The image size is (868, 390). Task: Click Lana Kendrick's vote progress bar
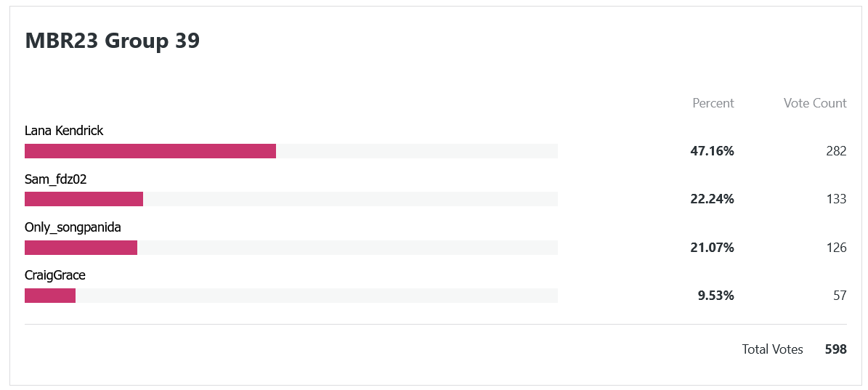(x=291, y=151)
